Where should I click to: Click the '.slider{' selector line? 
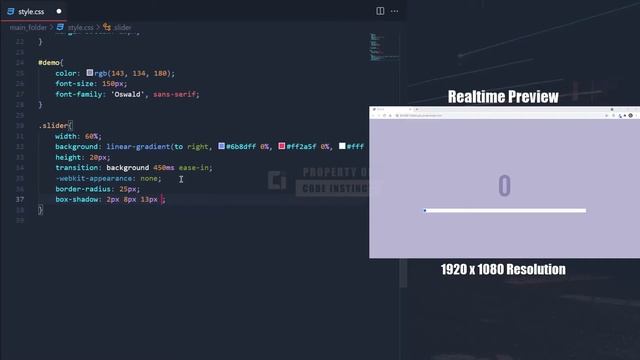click(x=55, y=125)
